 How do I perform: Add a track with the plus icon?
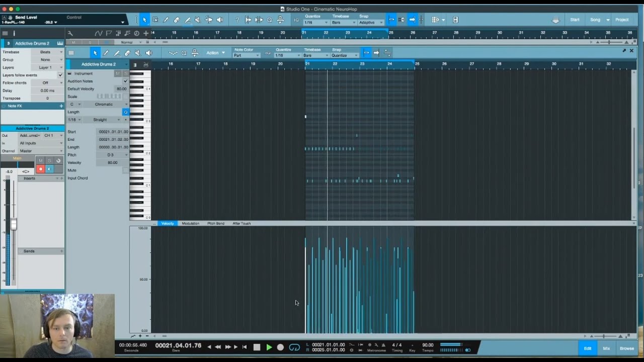pyautogui.click(x=146, y=33)
